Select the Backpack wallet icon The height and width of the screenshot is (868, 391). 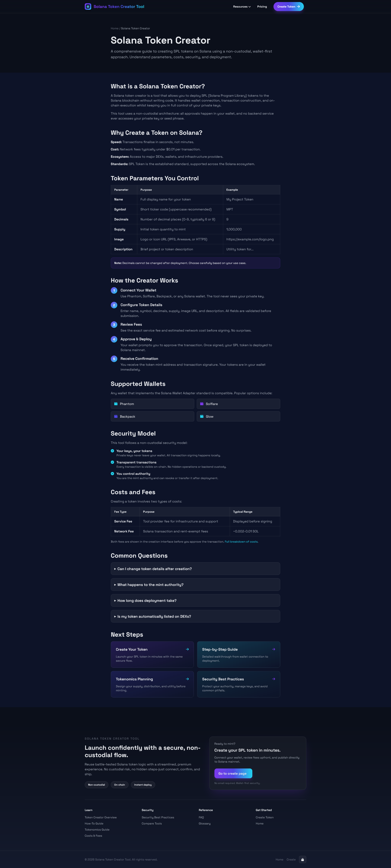[116, 416]
